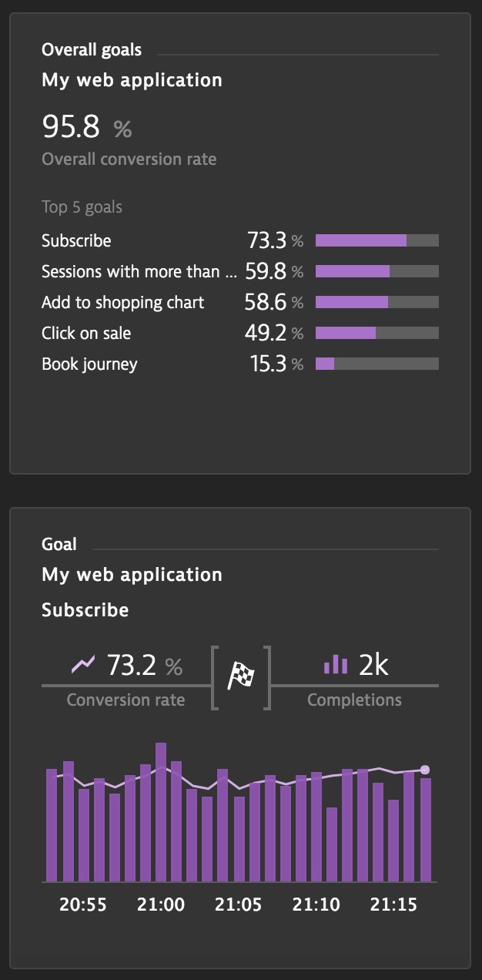This screenshot has height=980, width=482.
Task: Click the Overall goals tile title
Action: pos(92,50)
